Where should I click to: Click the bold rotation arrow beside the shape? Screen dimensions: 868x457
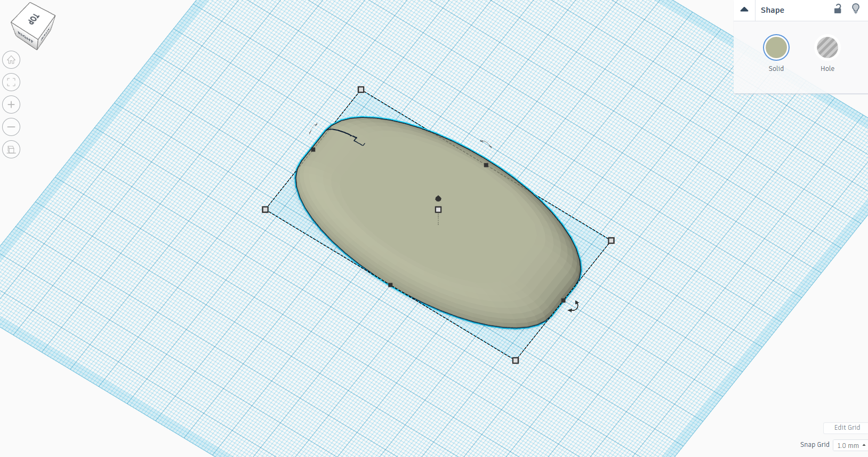574,307
